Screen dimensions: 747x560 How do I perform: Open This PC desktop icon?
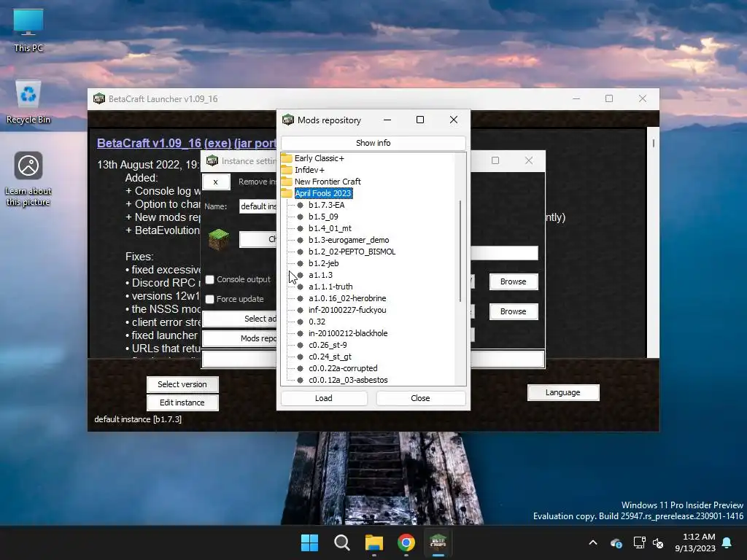point(28,30)
